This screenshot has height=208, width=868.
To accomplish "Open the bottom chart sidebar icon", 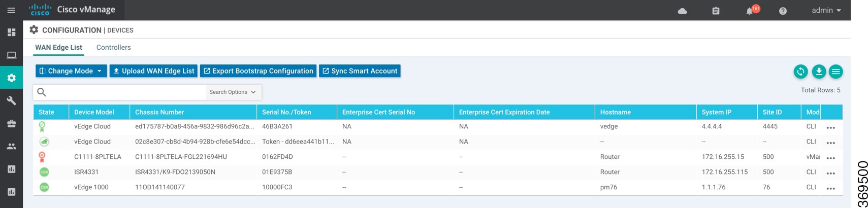I will pyautogui.click(x=11, y=192).
